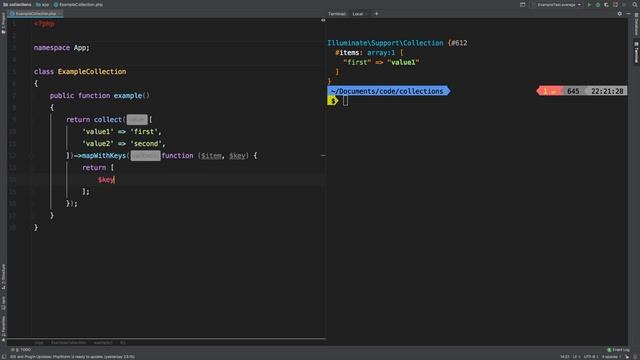Image resolution: width=640 pixels, height=360 pixels.
Task: Open terminal settings gear icon
Action: pos(620,13)
